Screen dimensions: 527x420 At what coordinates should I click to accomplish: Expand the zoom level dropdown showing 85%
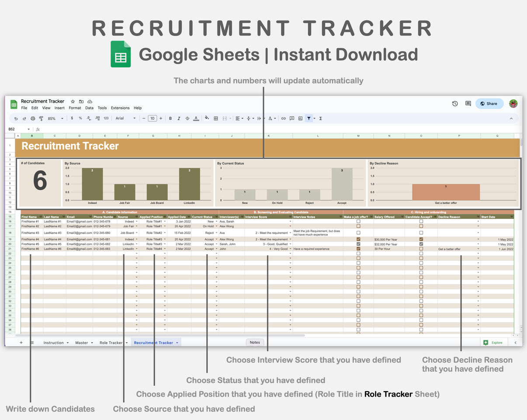tap(53, 118)
